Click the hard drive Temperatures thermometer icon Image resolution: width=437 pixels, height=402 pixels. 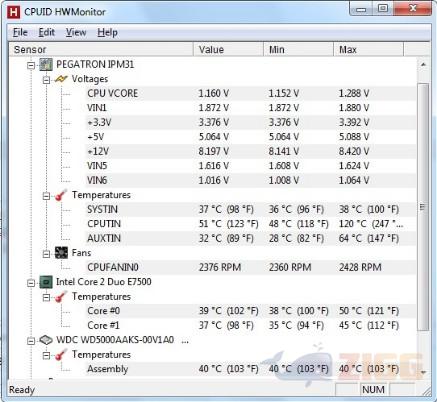[x=61, y=354]
